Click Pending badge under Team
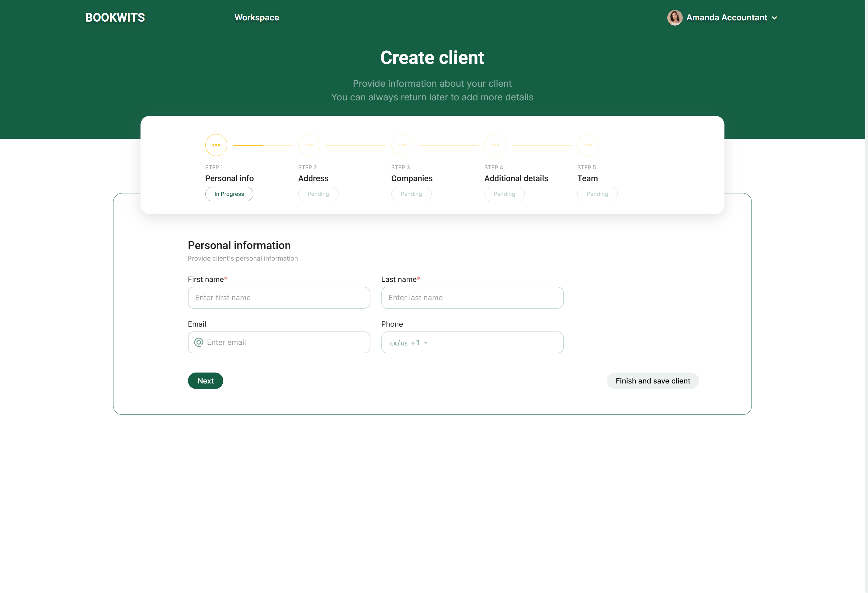This screenshot has width=868, height=593. [597, 194]
